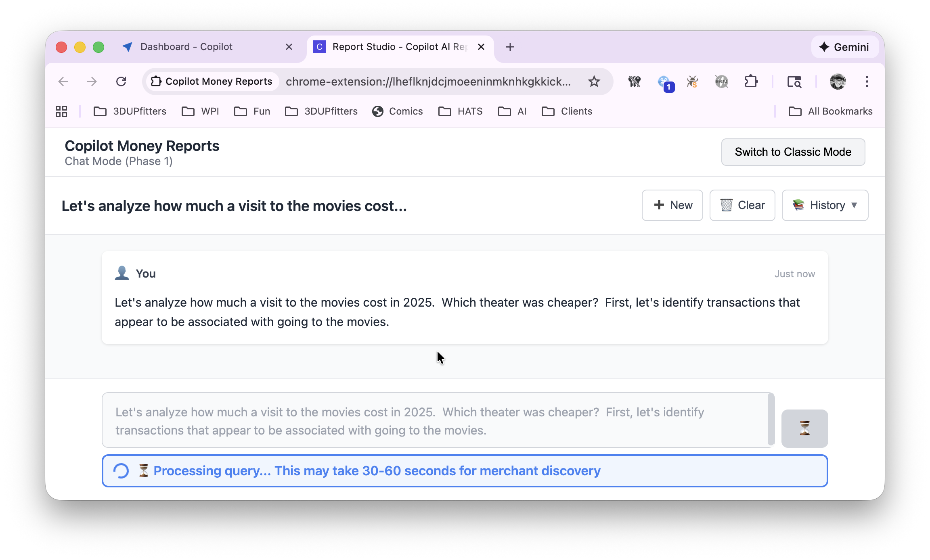930x560 pixels.
Task: Expand the History dropdown
Action: [x=825, y=205]
